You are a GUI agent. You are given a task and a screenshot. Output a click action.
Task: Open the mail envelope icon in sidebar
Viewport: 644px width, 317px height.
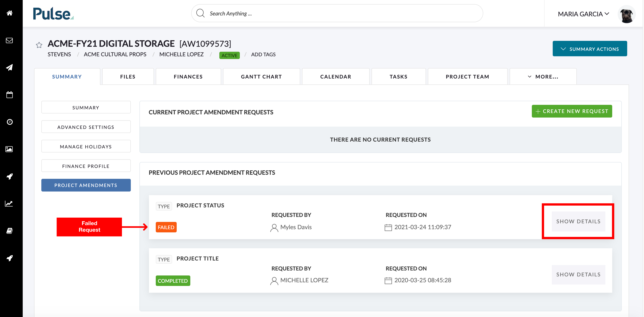tap(10, 40)
